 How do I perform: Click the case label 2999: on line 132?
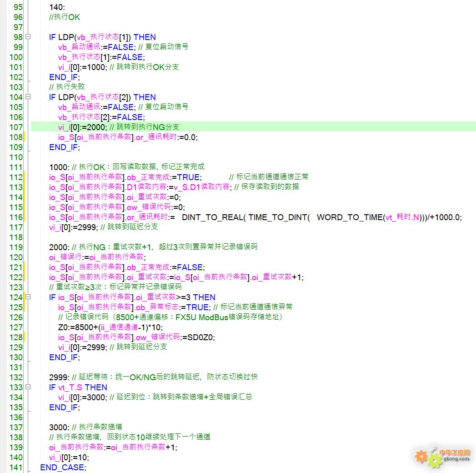point(59,377)
